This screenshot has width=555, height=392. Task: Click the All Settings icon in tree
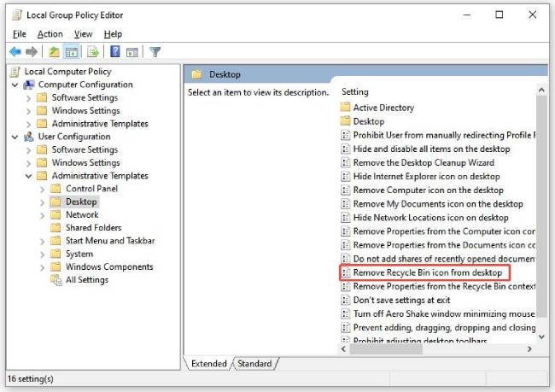(55, 280)
